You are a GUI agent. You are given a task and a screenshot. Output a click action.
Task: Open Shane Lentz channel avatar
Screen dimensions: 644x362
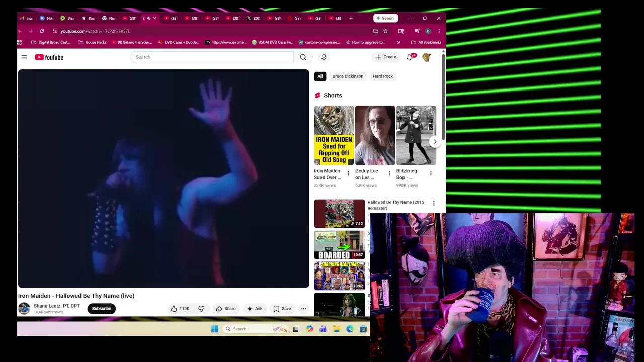coord(24,309)
